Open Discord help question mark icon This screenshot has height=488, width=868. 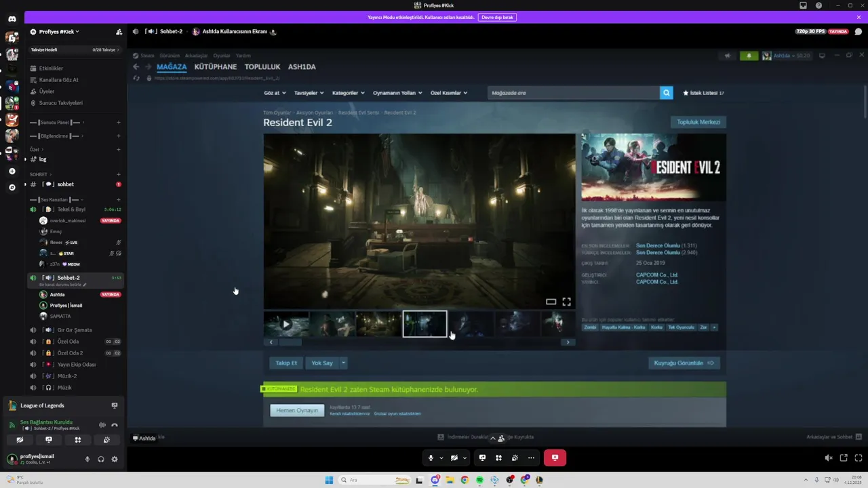(x=818, y=5)
